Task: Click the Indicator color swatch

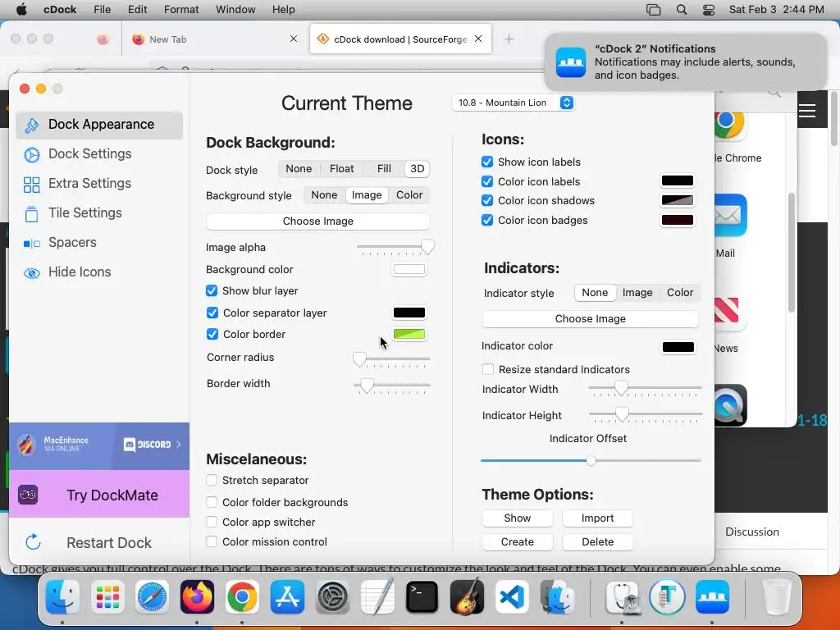Action: coord(678,347)
